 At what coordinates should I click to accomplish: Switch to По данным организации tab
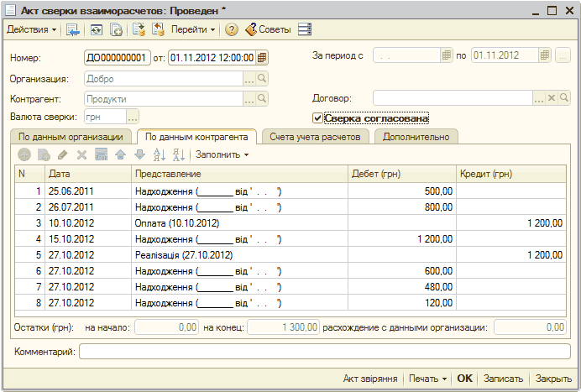(x=71, y=137)
